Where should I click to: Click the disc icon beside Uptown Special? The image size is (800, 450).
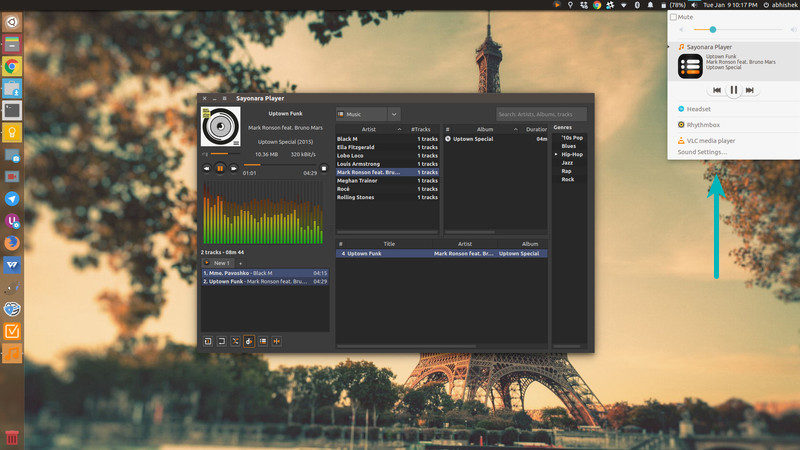(x=448, y=139)
